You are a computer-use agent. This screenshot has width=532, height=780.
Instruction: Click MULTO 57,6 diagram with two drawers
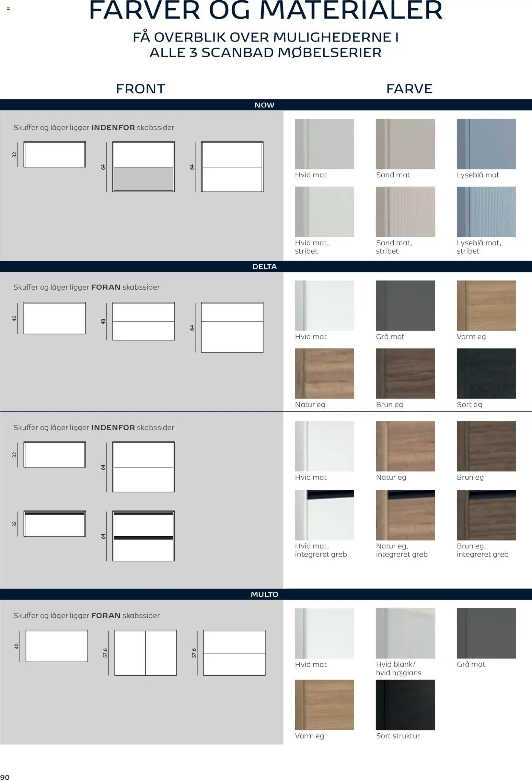234,653
